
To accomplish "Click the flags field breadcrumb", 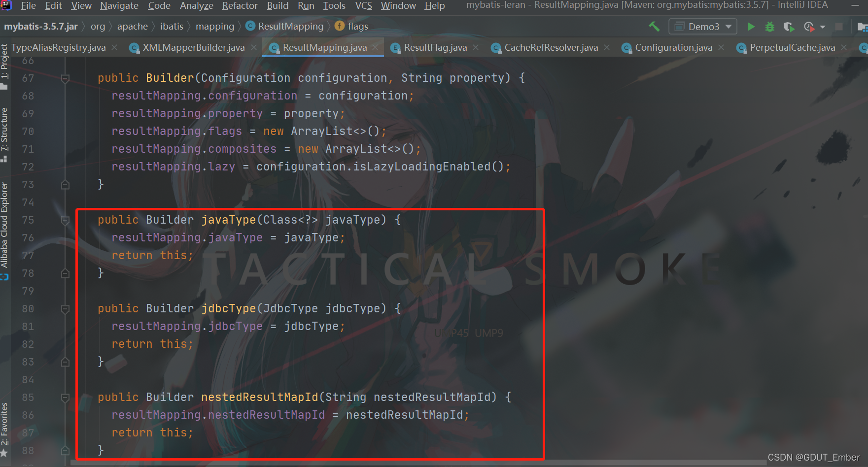I will (x=351, y=27).
